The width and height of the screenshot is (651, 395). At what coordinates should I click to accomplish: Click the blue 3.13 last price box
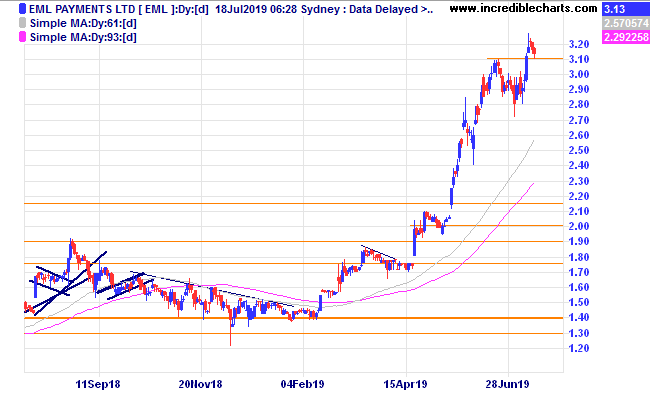(x=625, y=9)
